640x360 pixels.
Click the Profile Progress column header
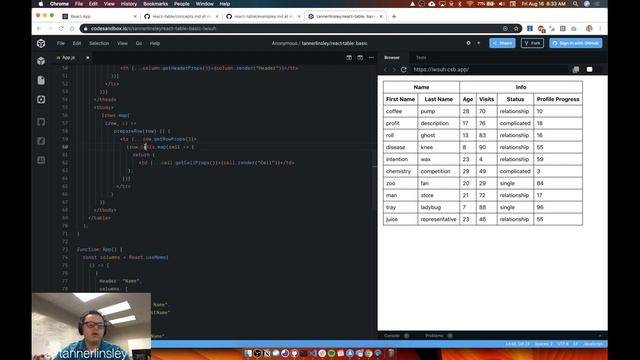pyautogui.click(x=558, y=99)
